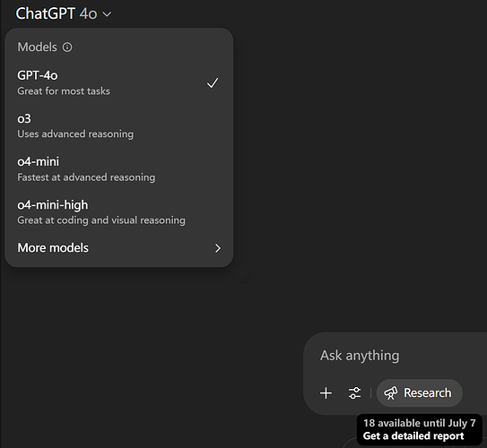Choose the o3 advanced reasoning model
The height and width of the screenshot is (448, 487).
tap(118, 126)
